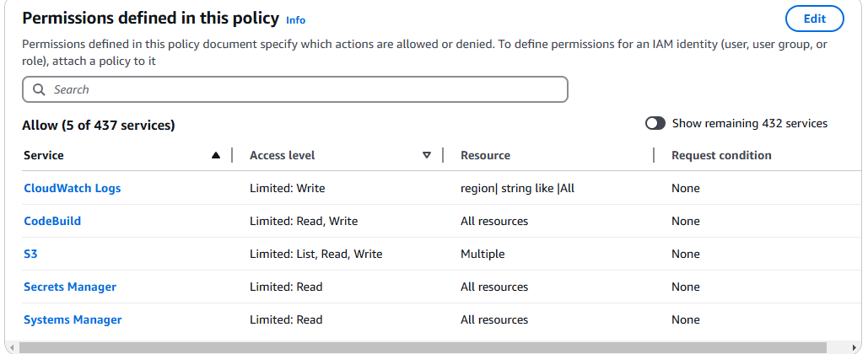Click the Request condition column header

pos(721,155)
